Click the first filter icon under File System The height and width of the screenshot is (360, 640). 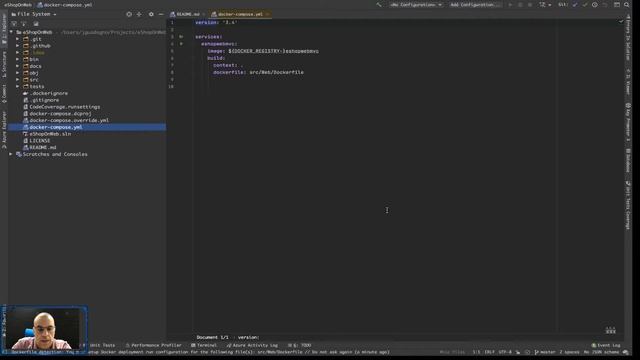[x=14, y=23]
